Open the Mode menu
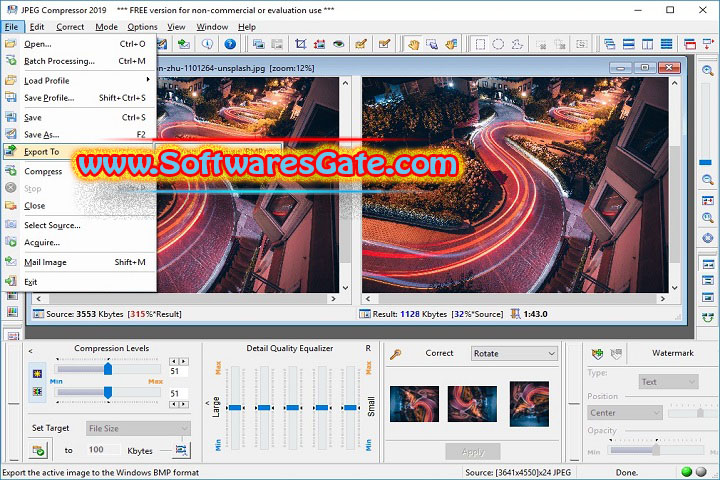Screen dimensions: 720x480 107,27
